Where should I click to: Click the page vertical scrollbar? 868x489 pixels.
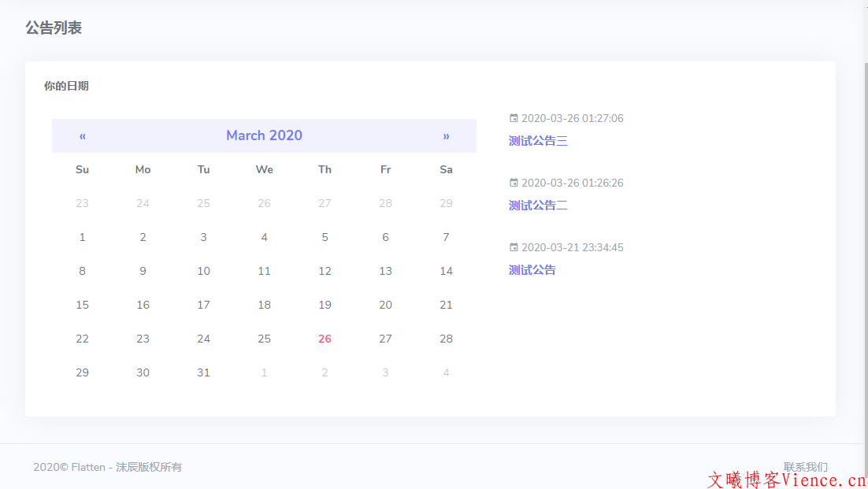click(x=863, y=236)
